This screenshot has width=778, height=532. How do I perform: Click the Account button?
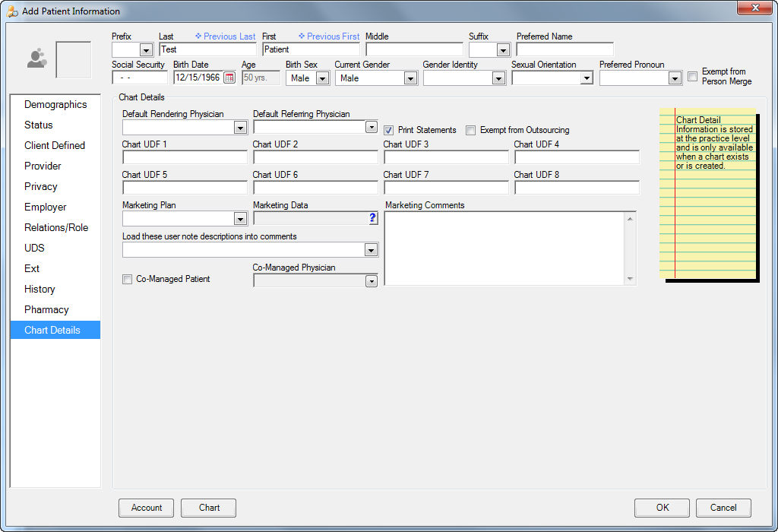tap(147, 508)
